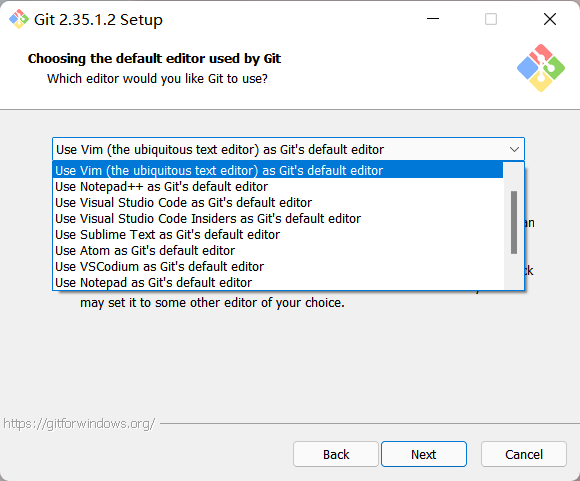Click the large Git logo in the header
The width and height of the screenshot is (580, 481).
tap(541, 68)
